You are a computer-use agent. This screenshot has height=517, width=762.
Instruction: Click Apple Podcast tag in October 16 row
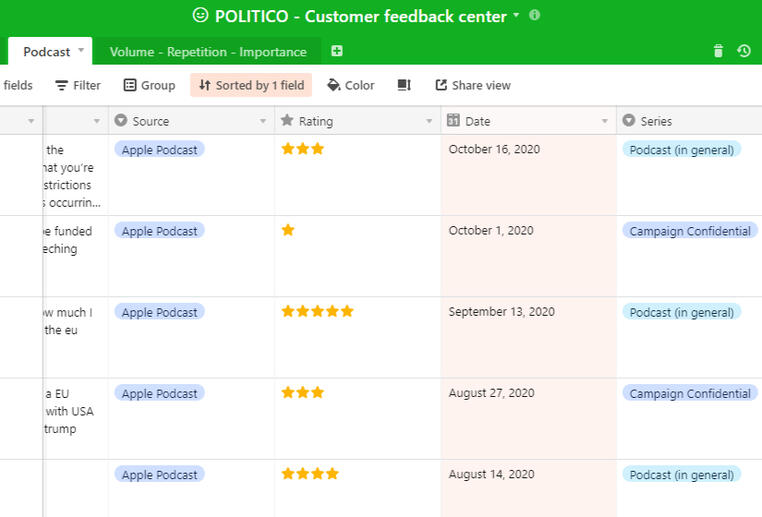[x=159, y=150]
